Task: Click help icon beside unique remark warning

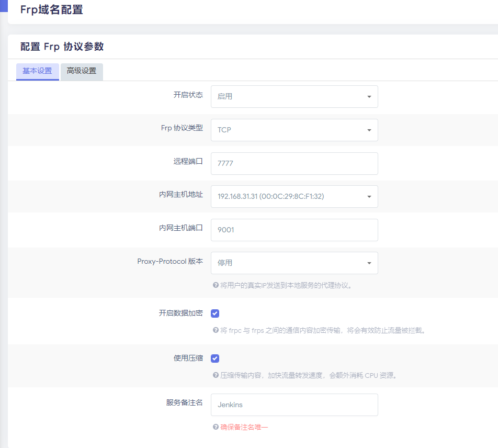Action: tap(215, 427)
